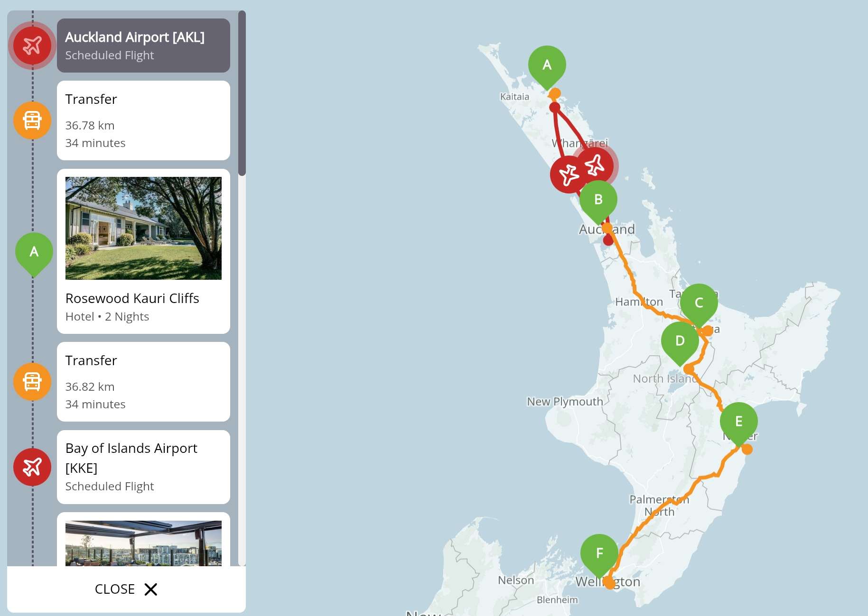Select map marker D in North Island
The width and height of the screenshot is (868, 616).
tap(680, 341)
